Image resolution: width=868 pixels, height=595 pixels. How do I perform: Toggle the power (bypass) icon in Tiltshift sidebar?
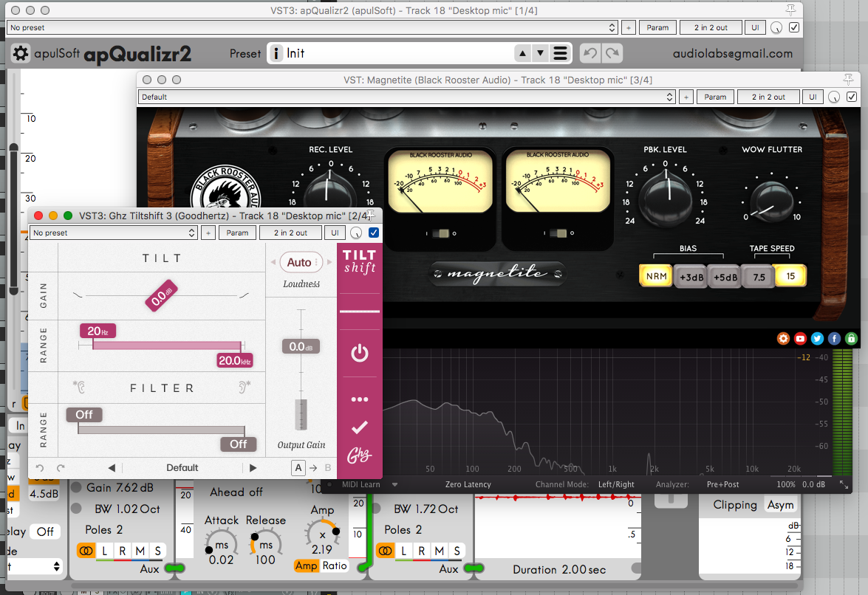click(x=360, y=354)
